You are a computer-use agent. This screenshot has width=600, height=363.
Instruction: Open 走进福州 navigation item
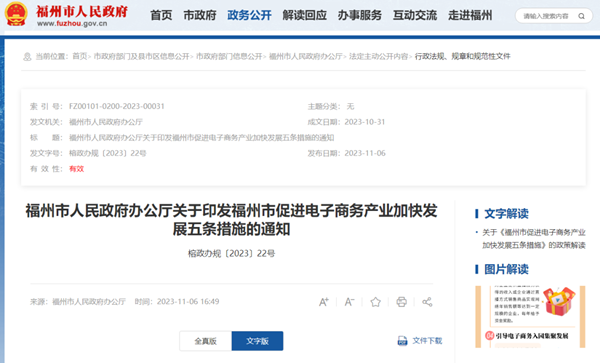[470, 15]
